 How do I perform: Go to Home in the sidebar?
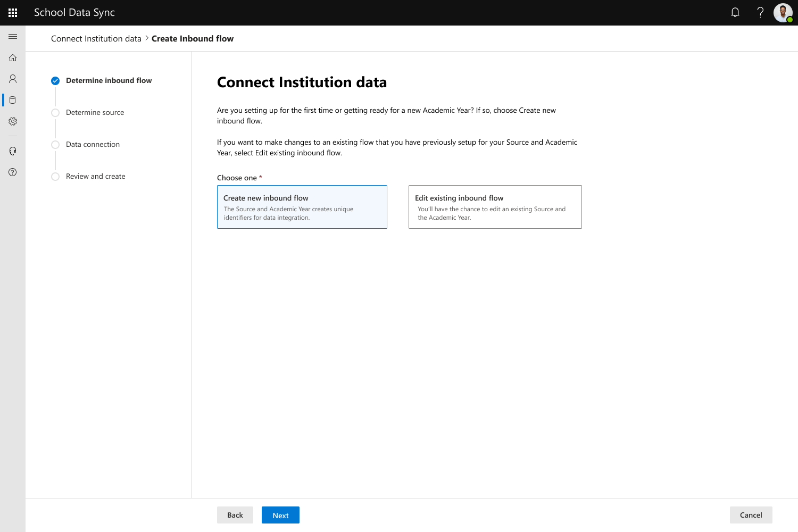pos(13,57)
